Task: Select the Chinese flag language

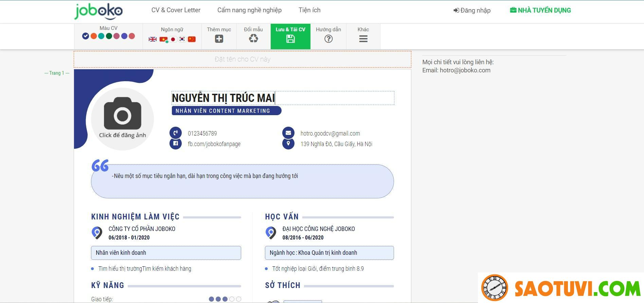Action: [192, 39]
